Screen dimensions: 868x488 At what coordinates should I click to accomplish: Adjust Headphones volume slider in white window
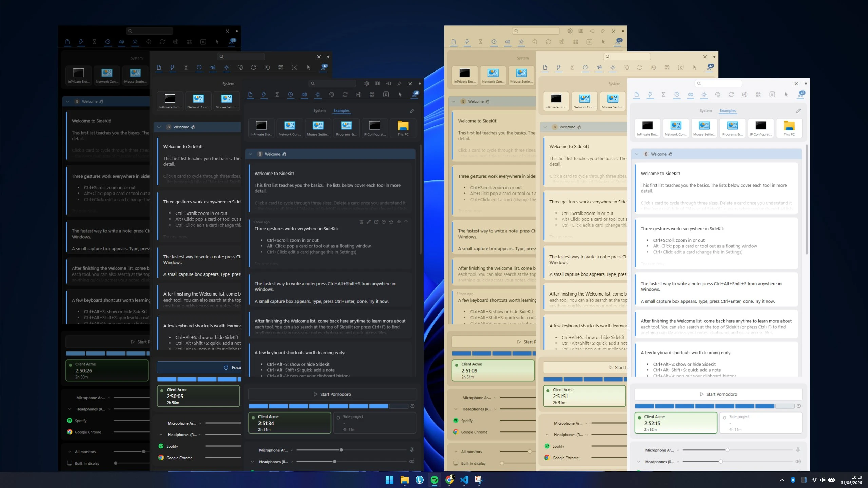click(737, 462)
